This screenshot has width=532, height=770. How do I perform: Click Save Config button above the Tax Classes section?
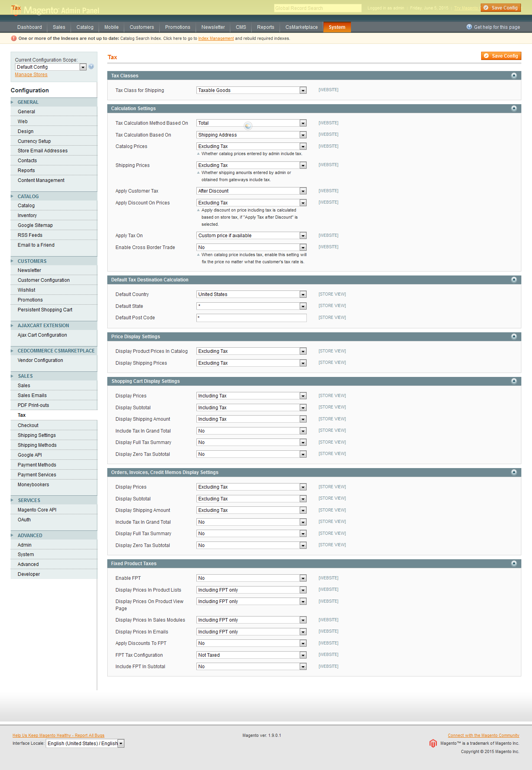pyautogui.click(x=501, y=56)
